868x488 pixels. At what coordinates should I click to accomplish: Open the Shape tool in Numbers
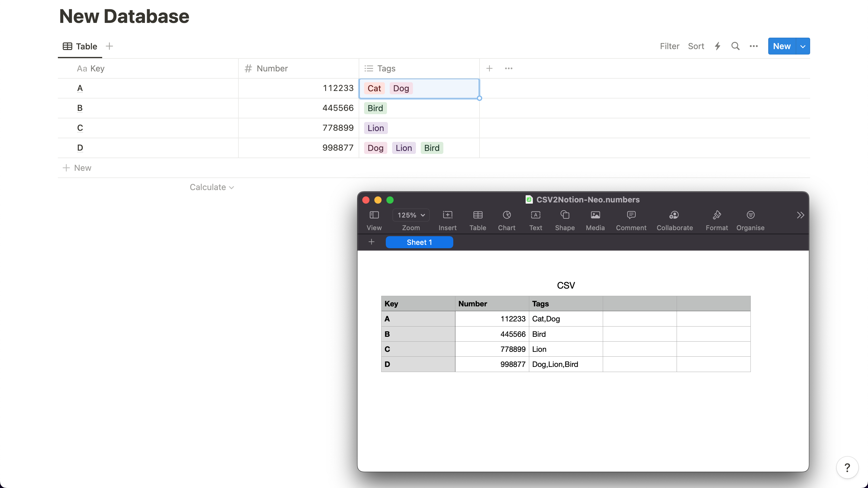[x=565, y=216]
